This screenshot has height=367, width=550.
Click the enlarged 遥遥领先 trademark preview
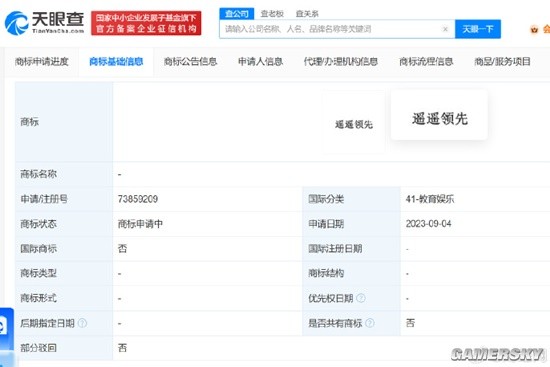(439, 115)
